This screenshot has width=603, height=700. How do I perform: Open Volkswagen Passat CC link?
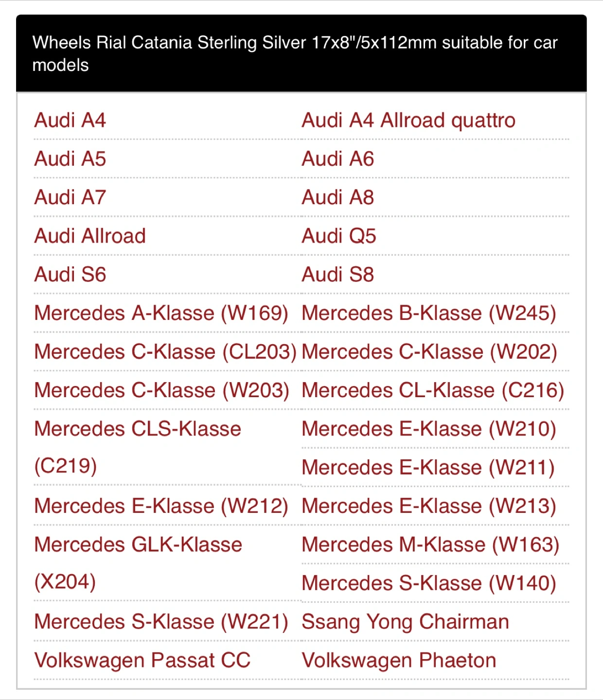click(x=142, y=660)
